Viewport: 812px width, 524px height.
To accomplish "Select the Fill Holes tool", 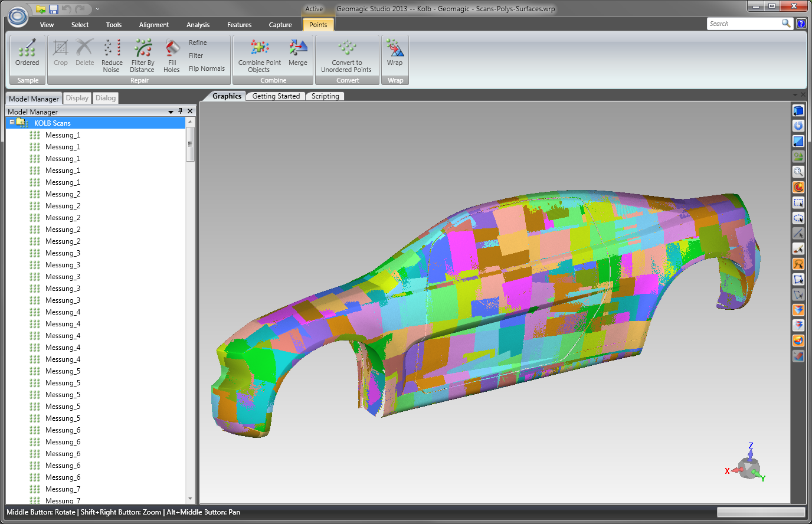I will point(172,55).
